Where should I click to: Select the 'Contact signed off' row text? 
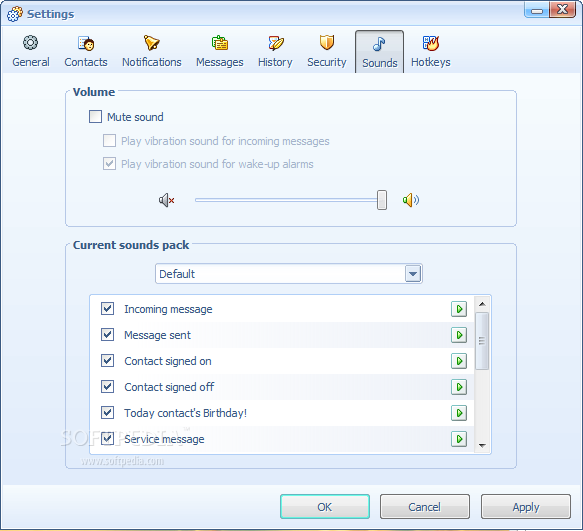click(x=169, y=387)
